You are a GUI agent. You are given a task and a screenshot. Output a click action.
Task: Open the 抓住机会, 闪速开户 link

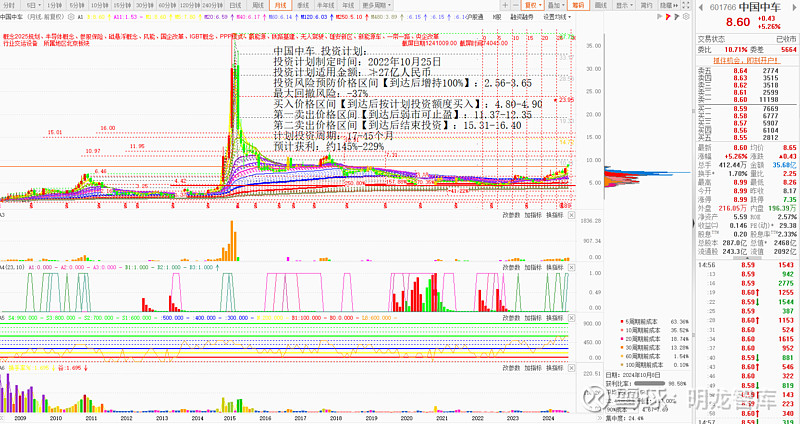coord(745,60)
